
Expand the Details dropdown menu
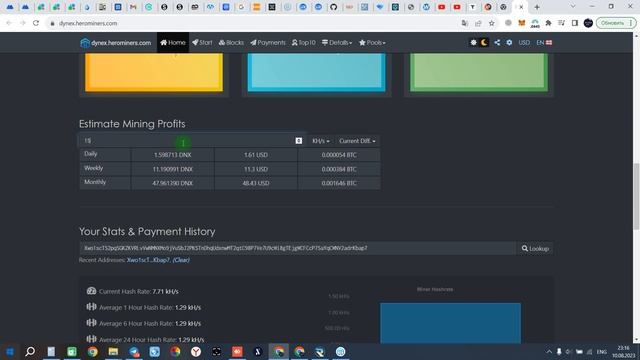[337, 42]
